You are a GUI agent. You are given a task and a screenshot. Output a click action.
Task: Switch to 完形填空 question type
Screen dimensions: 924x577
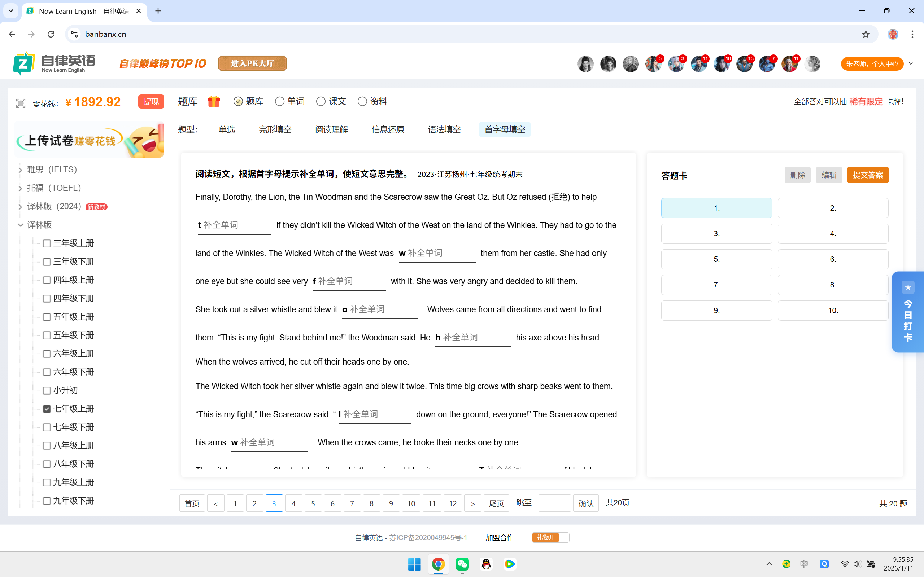coord(275,130)
